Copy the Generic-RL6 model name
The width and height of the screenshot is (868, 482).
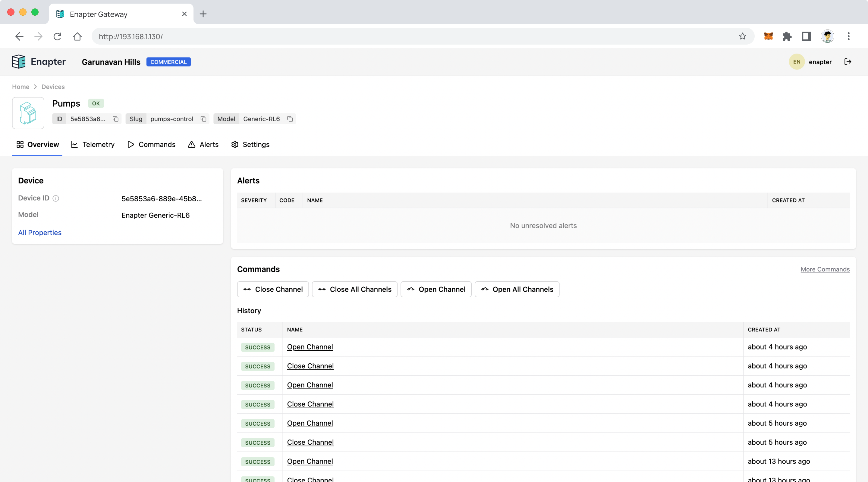[290, 119]
